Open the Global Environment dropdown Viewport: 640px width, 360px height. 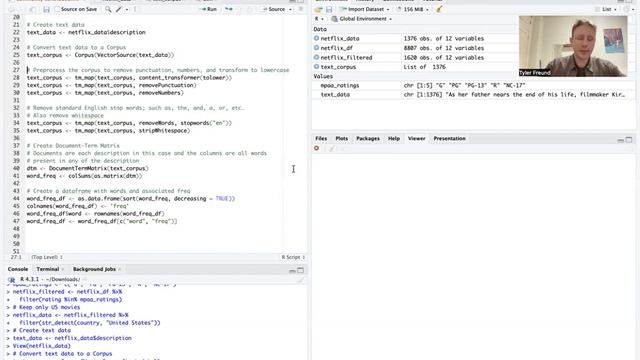(362, 19)
